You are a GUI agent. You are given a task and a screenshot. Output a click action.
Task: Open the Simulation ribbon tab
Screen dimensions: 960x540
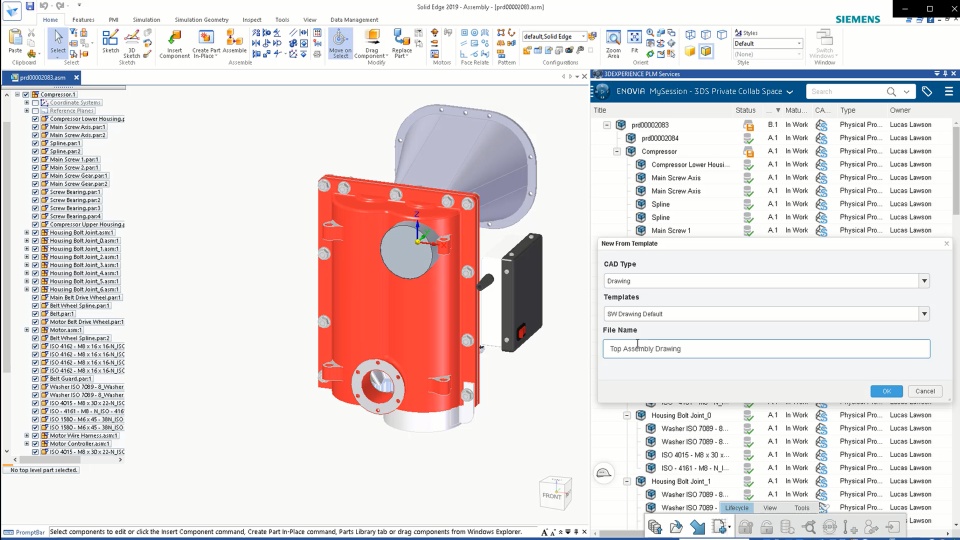tap(146, 20)
